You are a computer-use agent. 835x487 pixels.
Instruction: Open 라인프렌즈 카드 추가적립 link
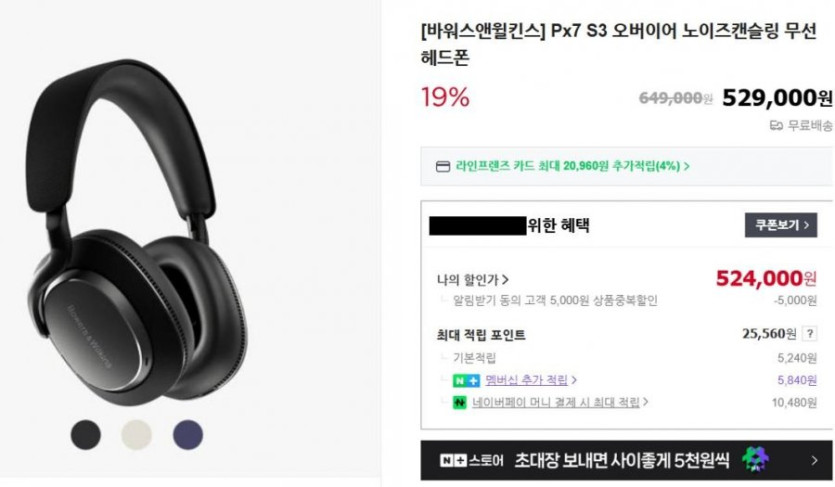point(572,166)
